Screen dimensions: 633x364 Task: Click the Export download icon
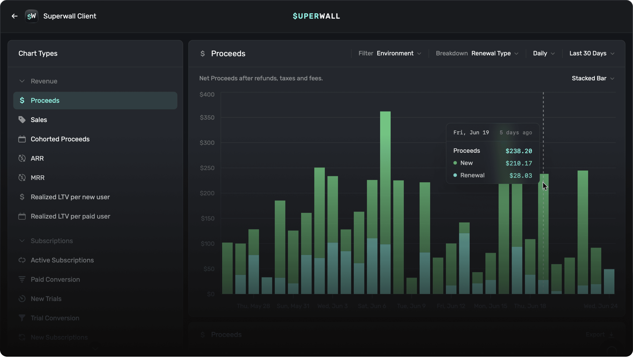[x=611, y=335]
